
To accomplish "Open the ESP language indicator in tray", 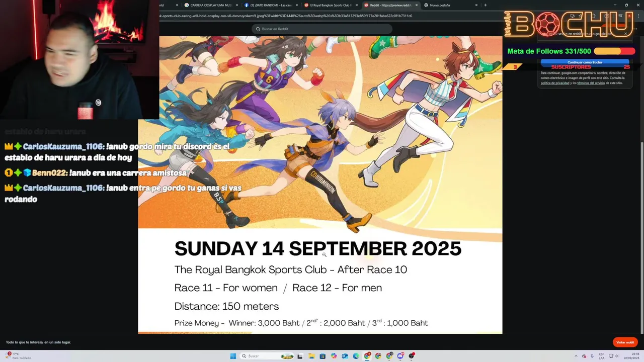I will (x=601, y=356).
